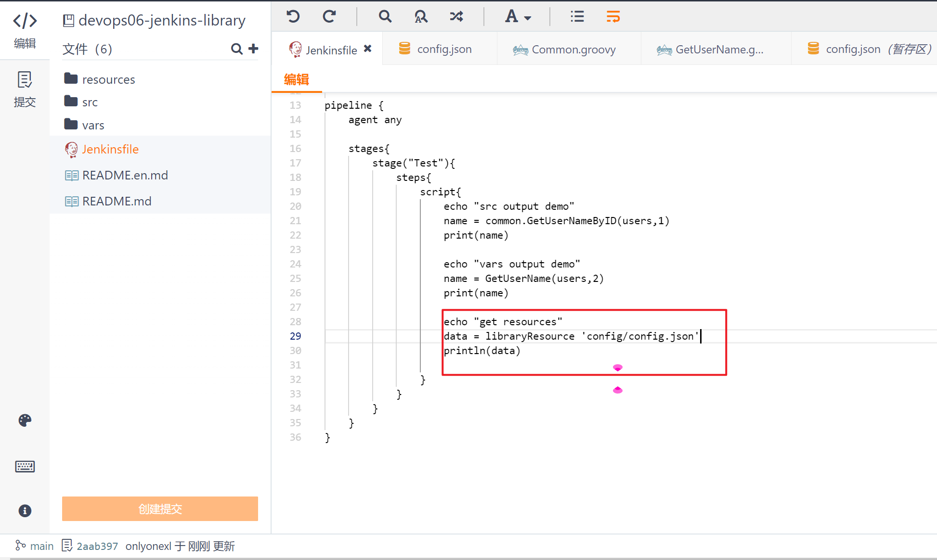Switch to the commit (提交) sidebar view
937x560 pixels.
25,89
